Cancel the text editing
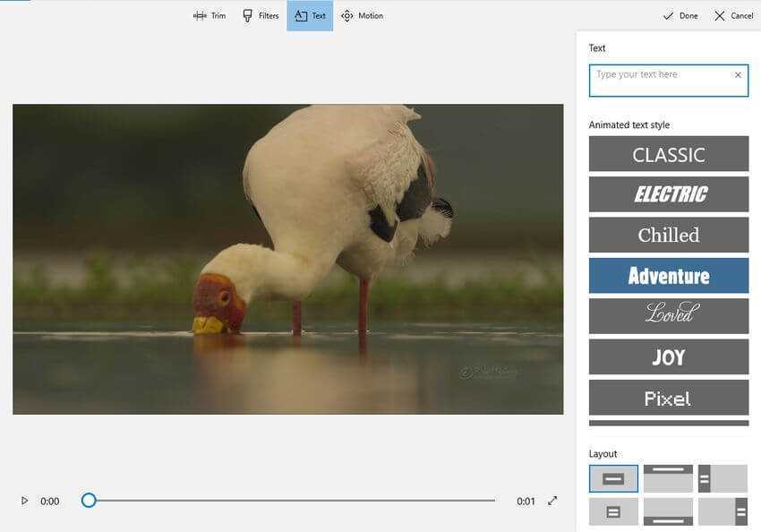The width and height of the screenshot is (761, 532). pos(734,15)
